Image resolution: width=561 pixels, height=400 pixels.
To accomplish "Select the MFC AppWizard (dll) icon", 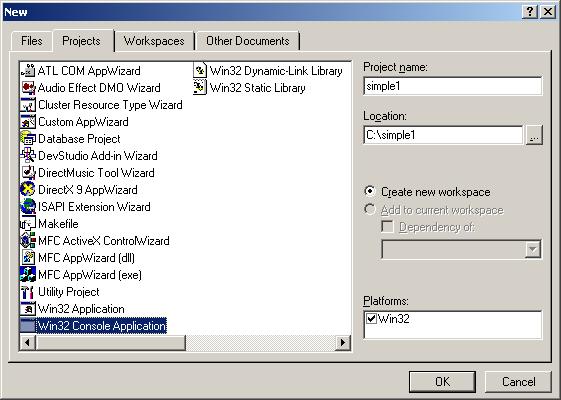I will 28,258.
